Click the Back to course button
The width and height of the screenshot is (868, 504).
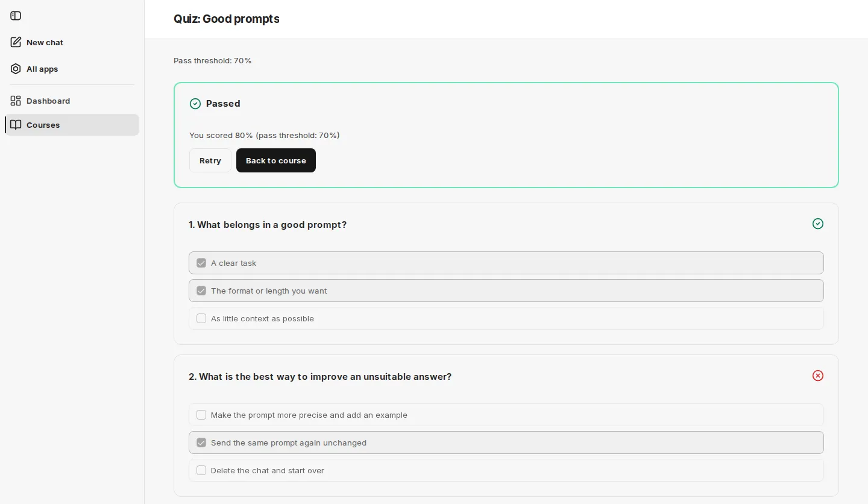point(276,160)
